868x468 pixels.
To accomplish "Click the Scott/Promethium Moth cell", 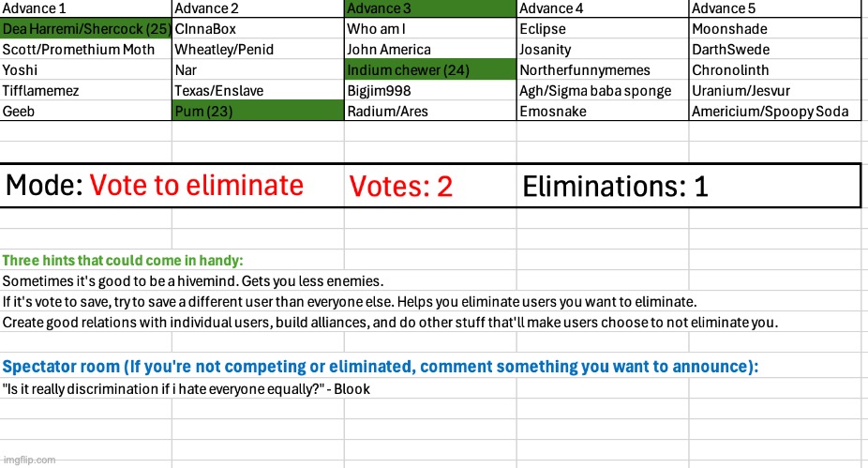I will (x=85, y=50).
